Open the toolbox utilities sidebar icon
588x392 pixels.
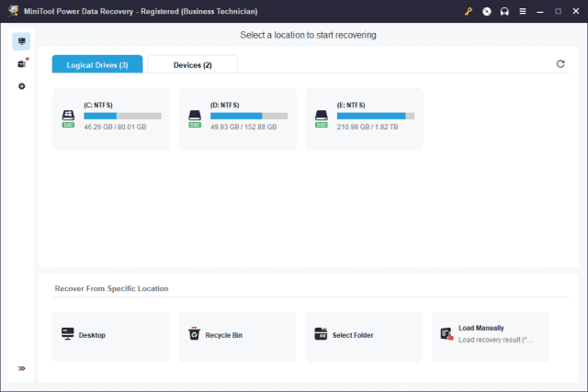pos(21,63)
